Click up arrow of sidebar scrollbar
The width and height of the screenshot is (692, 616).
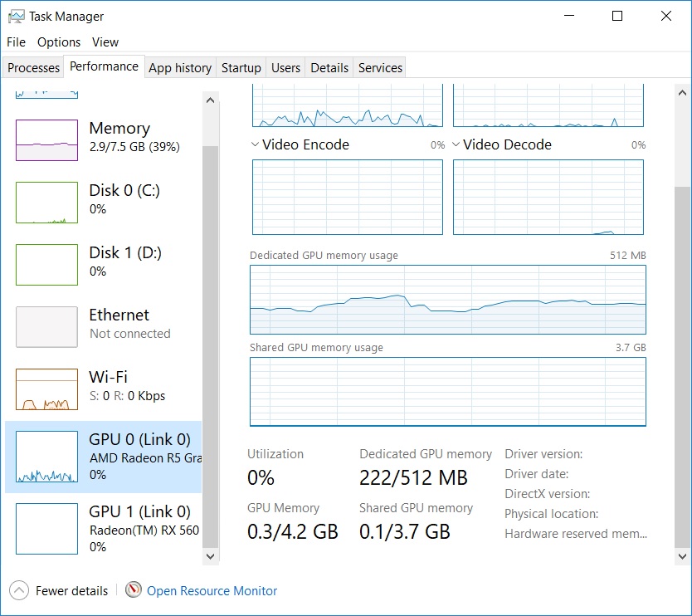(x=211, y=100)
